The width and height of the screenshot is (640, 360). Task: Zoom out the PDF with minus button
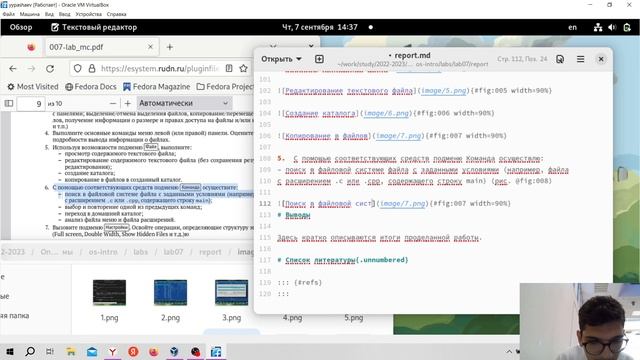point(113,104)
